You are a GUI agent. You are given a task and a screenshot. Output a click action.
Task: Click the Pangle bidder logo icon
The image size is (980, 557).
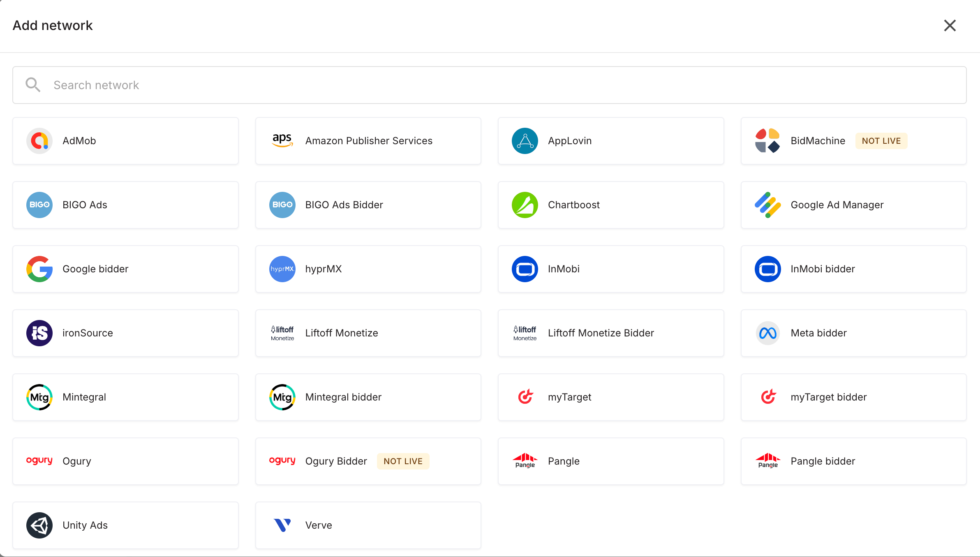point(767,460)
